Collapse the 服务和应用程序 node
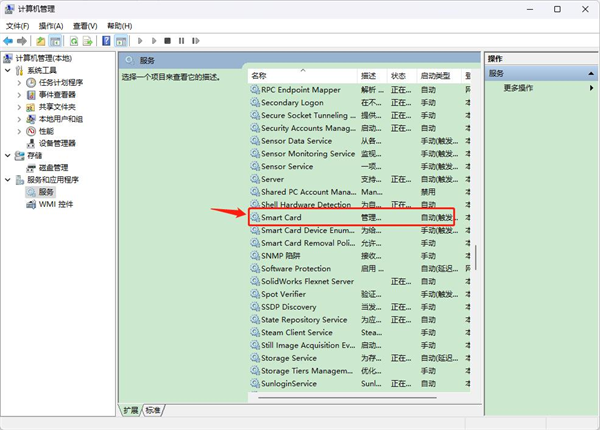Screen dimensions: 600x430 pos(8,180)
